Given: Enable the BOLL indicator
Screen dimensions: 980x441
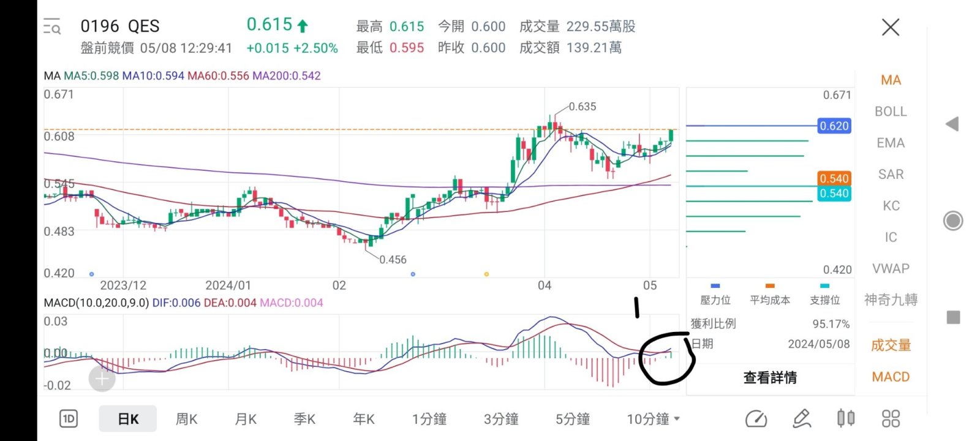Looking at the screenshot, I should pos(891,111).
